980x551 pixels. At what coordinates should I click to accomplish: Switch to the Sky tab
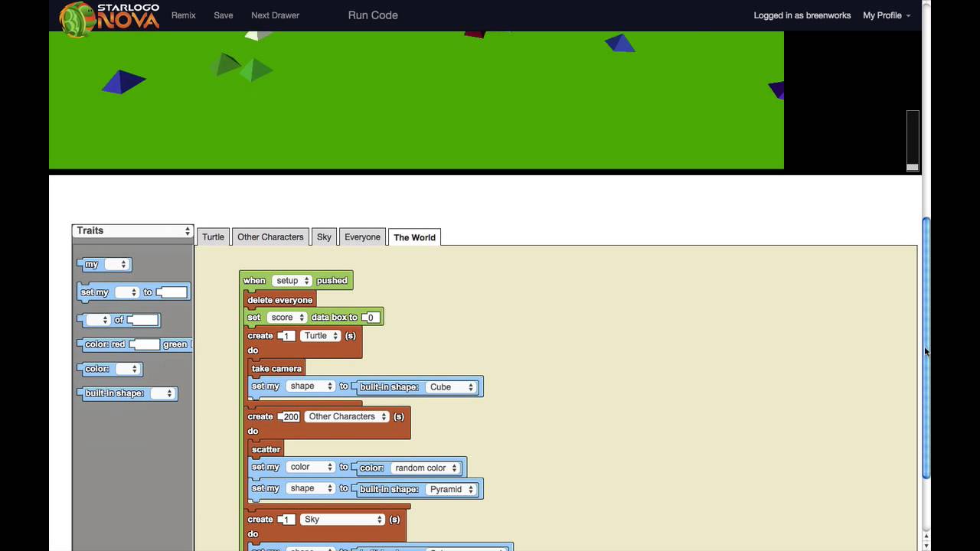pyautogui.click(x=324, y=237)
